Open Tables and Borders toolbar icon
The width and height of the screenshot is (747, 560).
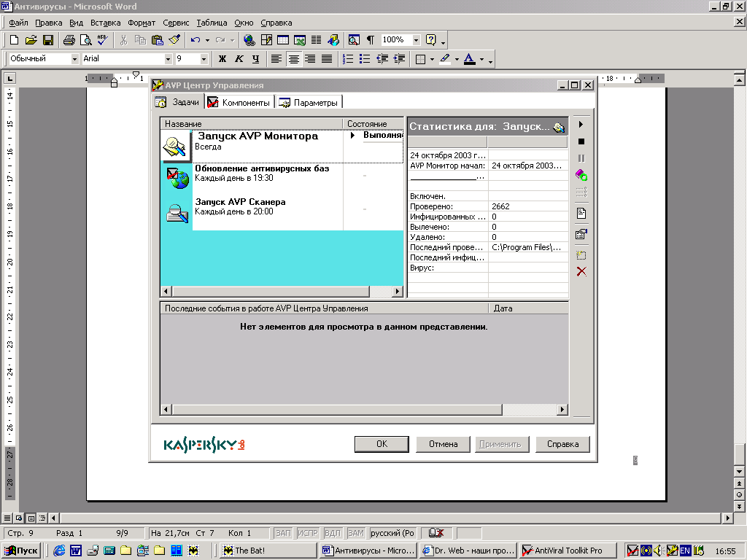(x=266, y=40)
